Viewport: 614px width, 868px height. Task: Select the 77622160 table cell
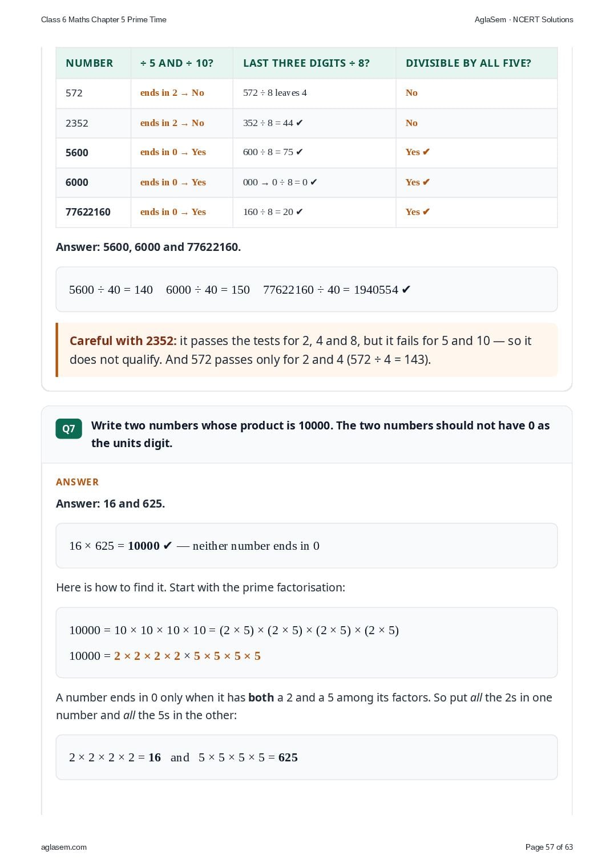point(94,212)
